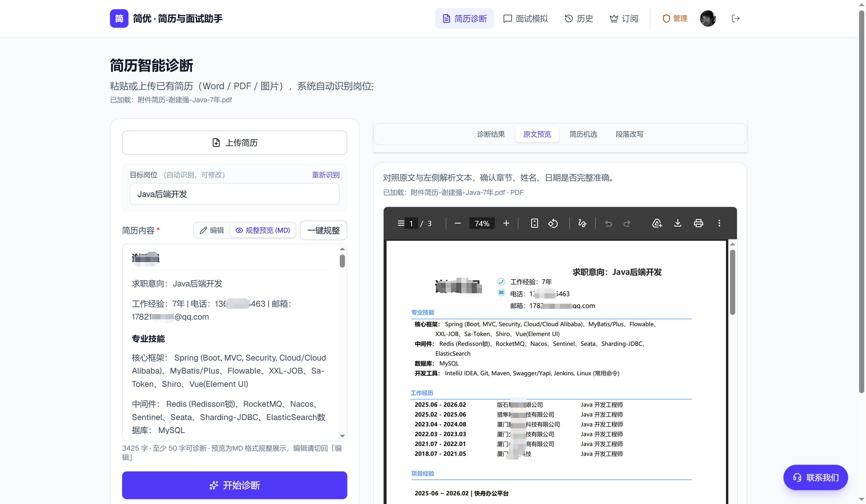This screenshot has width=866, height=504.
Task: Open the 段落改写 tab
Action: click(629, 134)
